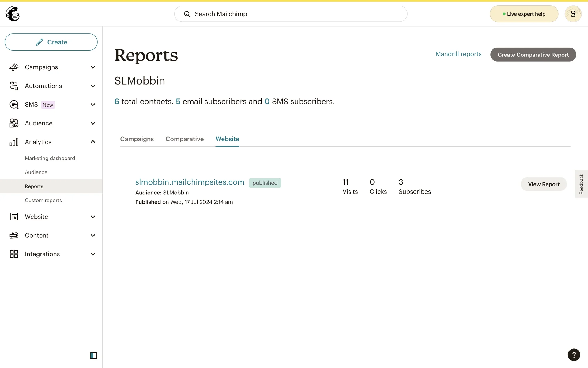Open the help question mark button
588x368 pixels.
pyautogui.click(x=574, y=355)
